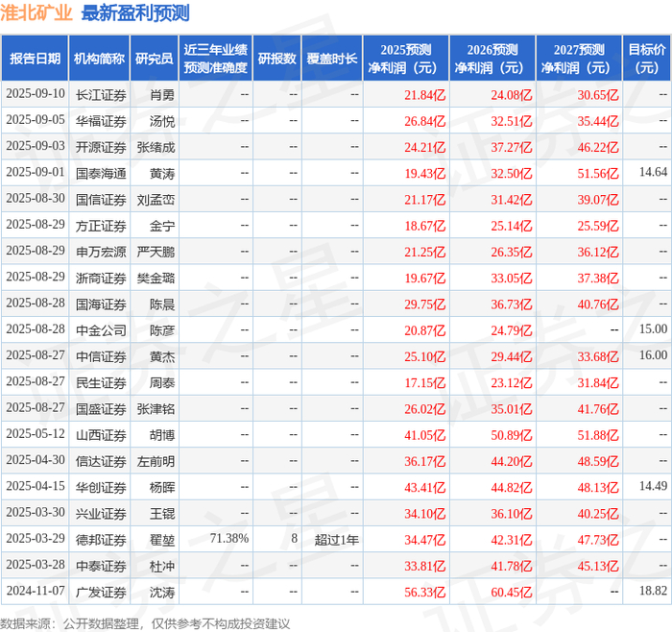Click institution 民生证券
The height and width of the screenshot is (632, 672).
(x=101, y=382)
